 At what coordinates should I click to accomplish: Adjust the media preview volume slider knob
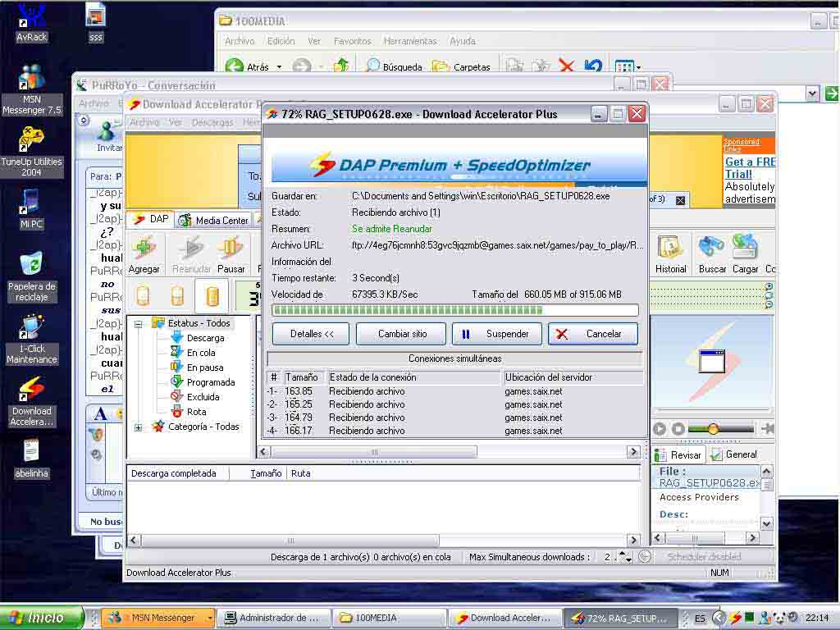click(713, 428)
